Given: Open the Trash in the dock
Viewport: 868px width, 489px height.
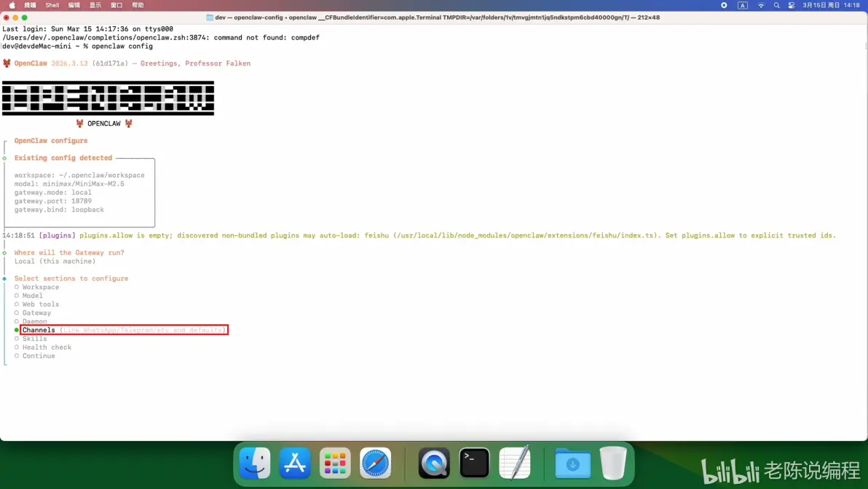Looking at the screenshot, I should click(x=613, y=463).
